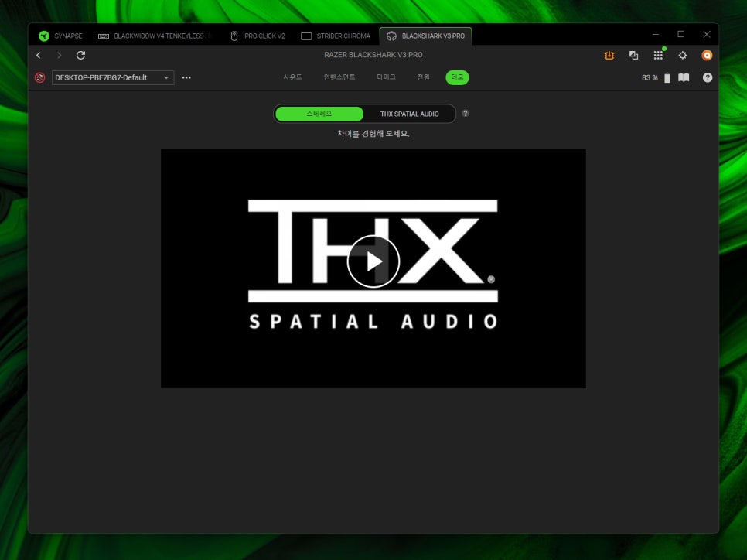
Task: Switch to THX SPATIAL AUDIO mode
Action: [x=409, y=114]
